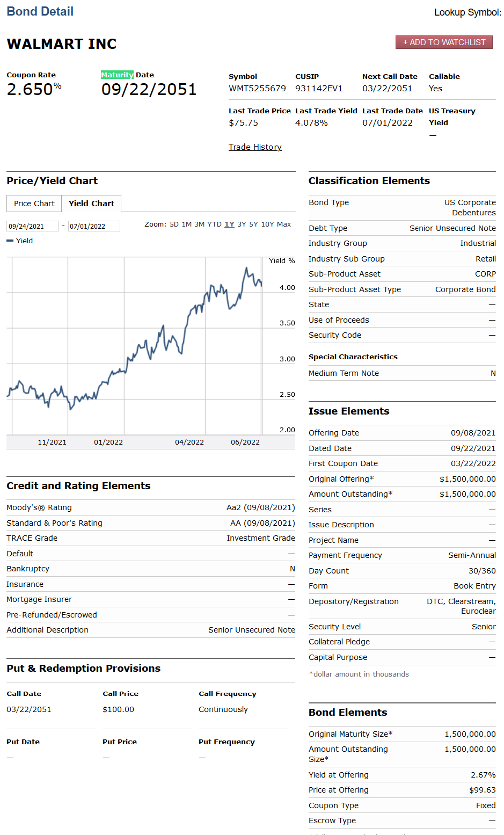Select the Yield Chart tab
The image size is (504, 835).
point(91,203)
